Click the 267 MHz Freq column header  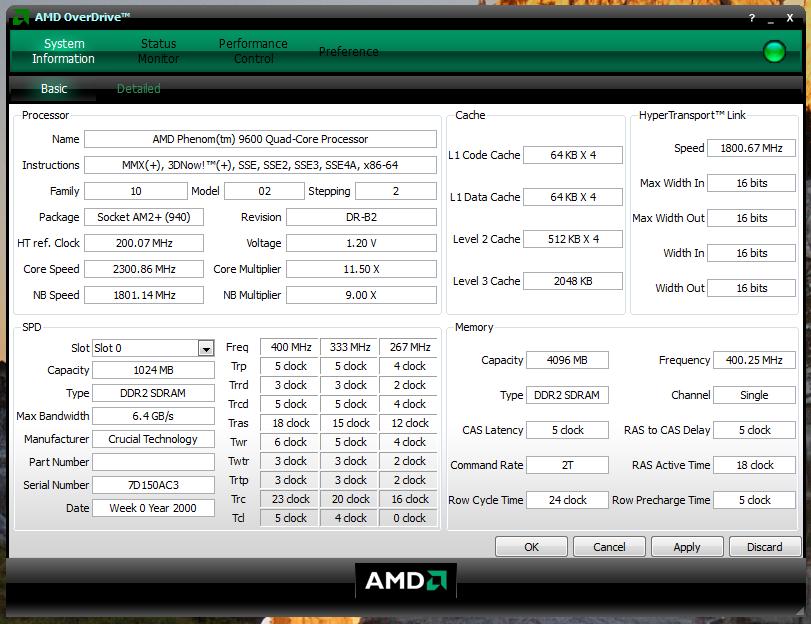pos(410,347)
